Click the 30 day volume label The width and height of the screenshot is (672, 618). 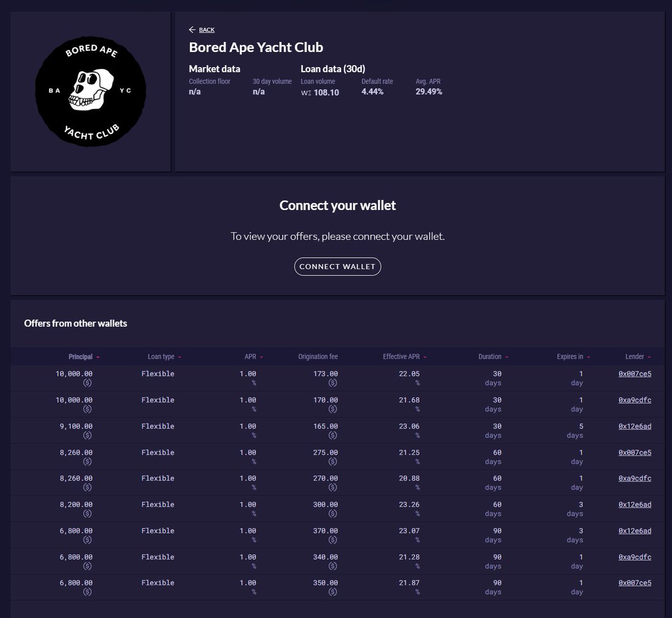click(x=272, y=82)
